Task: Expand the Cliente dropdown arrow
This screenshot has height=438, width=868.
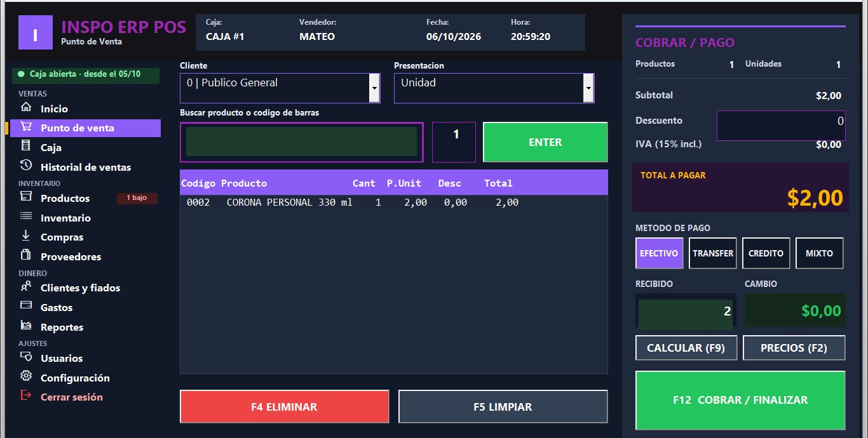Action: (x=374, y=88)
